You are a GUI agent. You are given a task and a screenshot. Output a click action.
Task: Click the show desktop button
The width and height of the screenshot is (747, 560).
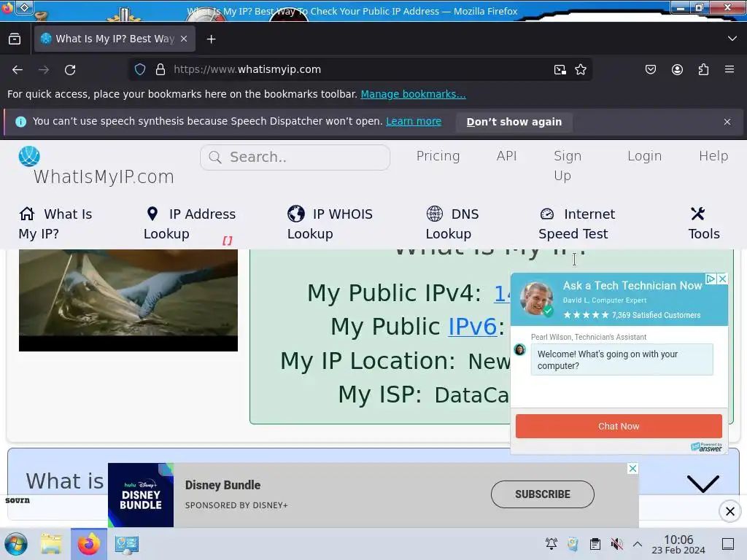pos(727,544)
